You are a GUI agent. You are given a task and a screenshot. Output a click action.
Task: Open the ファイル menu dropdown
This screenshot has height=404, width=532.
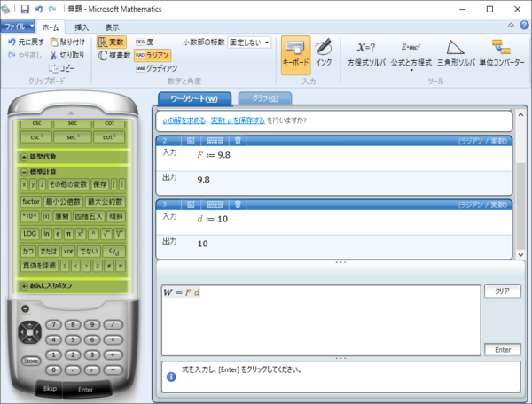point(18,26)
